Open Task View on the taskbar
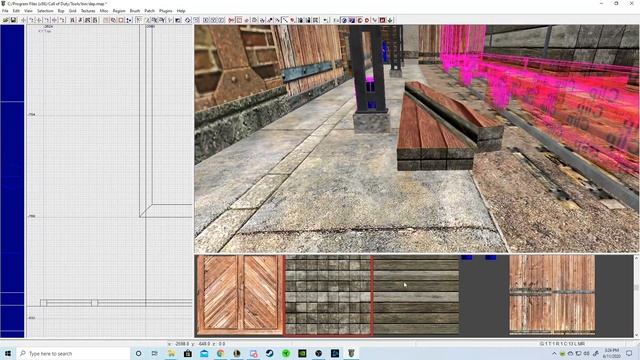This screenshot has height=360, width=640. 155,353
